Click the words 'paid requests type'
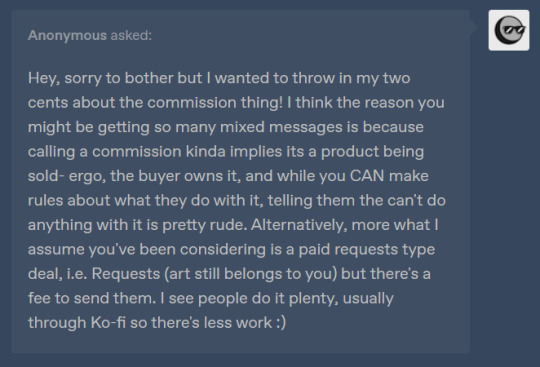The image size is (540, 367). (x=366, y=249)
